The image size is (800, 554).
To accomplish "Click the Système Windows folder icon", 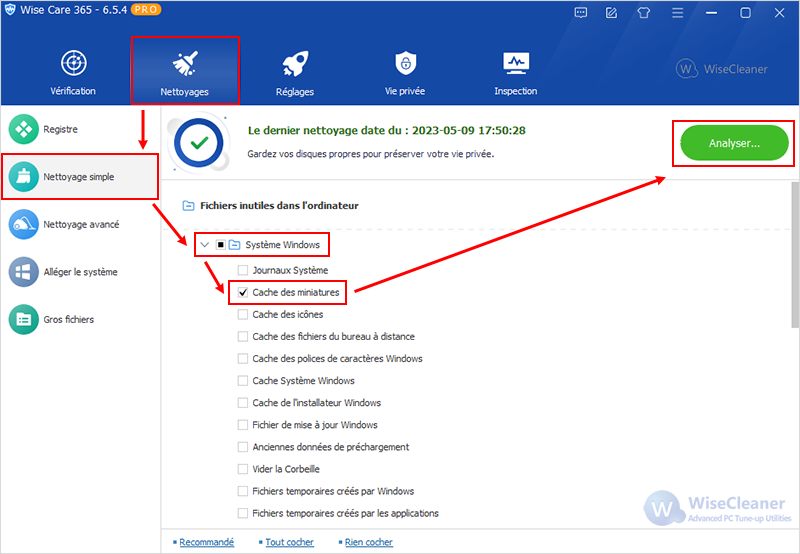I will click(x=234, y=245).
